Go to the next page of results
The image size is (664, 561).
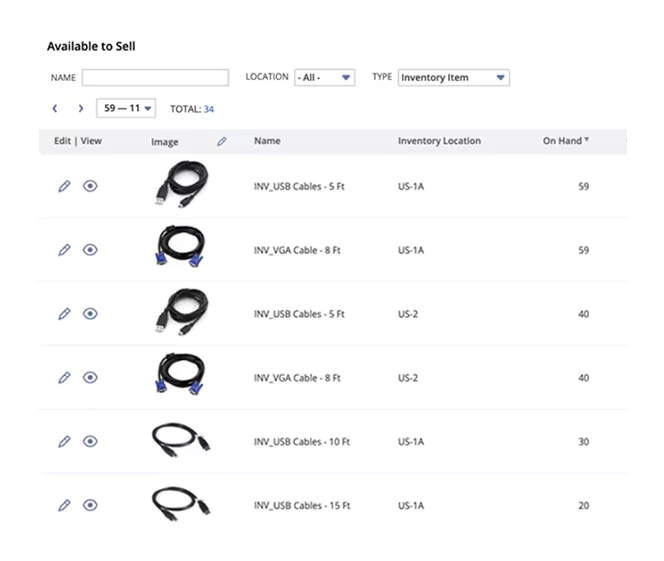coord(80,108)
